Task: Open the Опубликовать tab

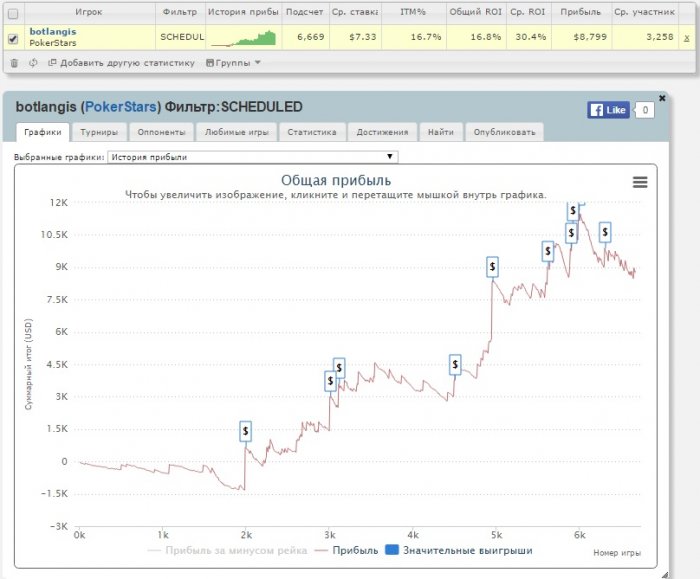Action: [504, 132]
